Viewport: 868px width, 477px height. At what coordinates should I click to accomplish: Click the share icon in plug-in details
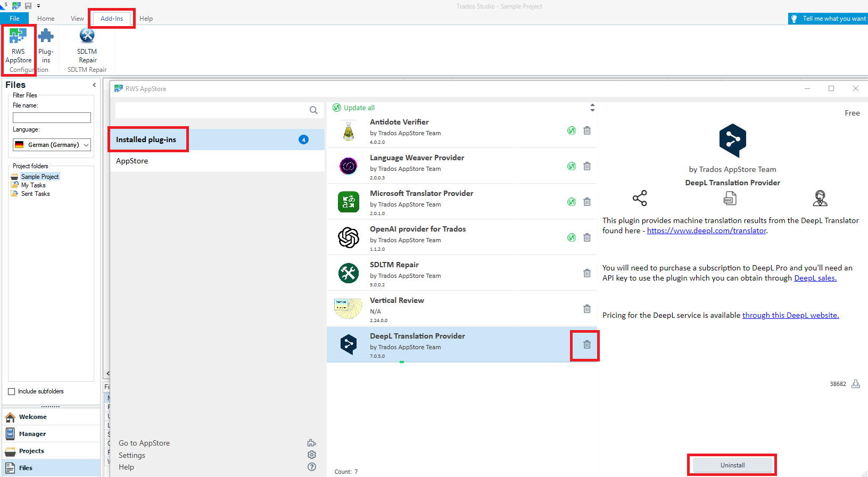(x=640, y=198)
